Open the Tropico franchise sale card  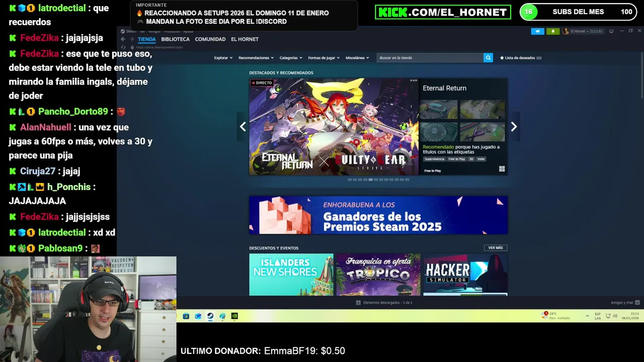click(378, 275)
